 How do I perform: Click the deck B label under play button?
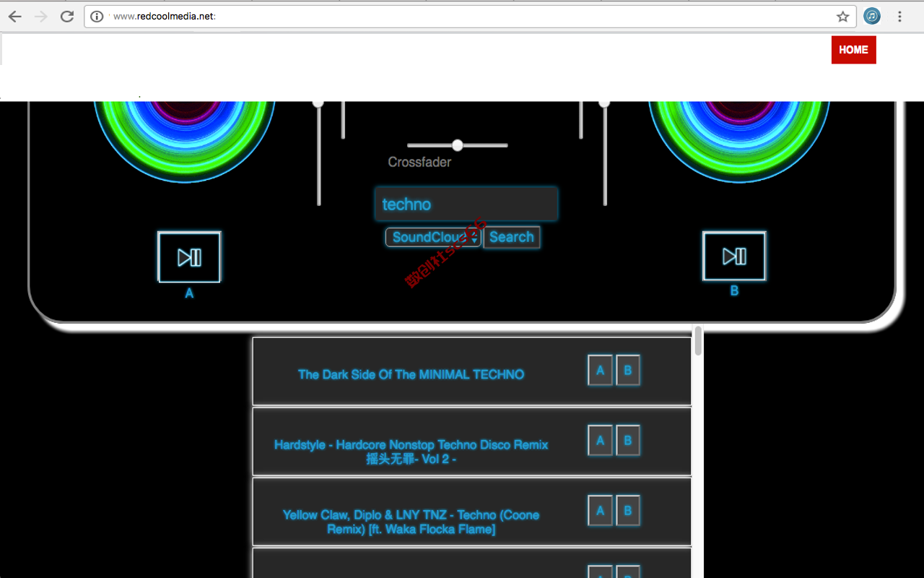(734, 291)
